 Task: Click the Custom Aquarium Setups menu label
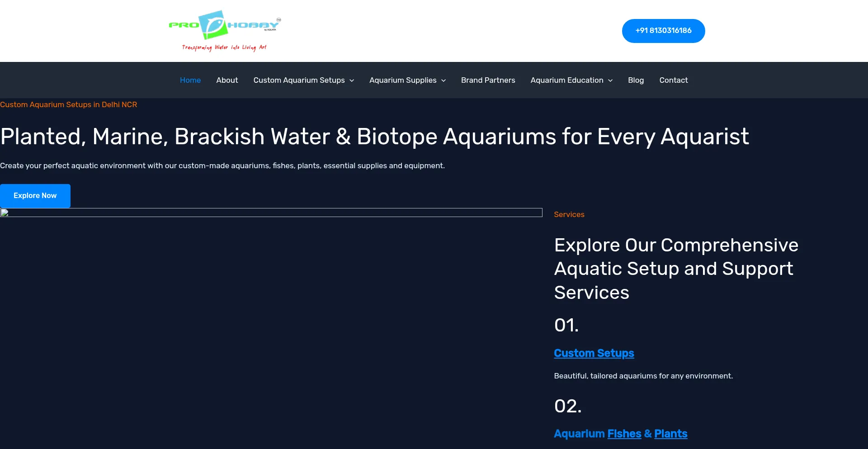point(299,80)
